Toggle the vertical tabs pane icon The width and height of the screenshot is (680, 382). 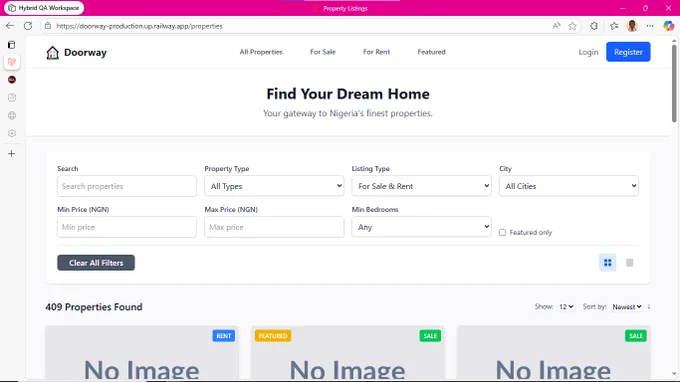pyautogui.click(x=12, y=45)
